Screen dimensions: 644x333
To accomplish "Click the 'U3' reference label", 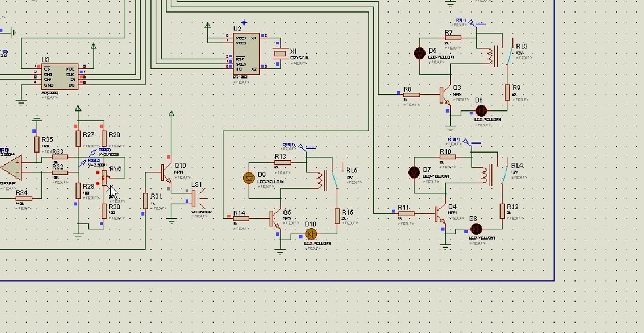I will (46, 60).
